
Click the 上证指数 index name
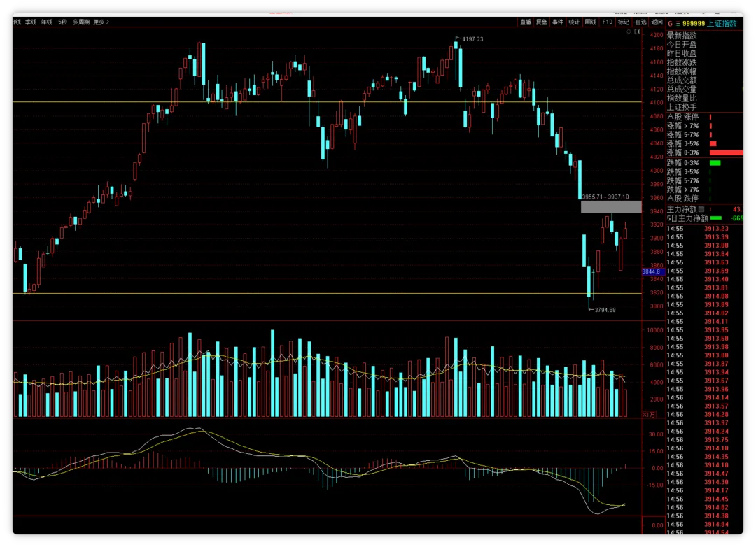click(x=722, y=24)
